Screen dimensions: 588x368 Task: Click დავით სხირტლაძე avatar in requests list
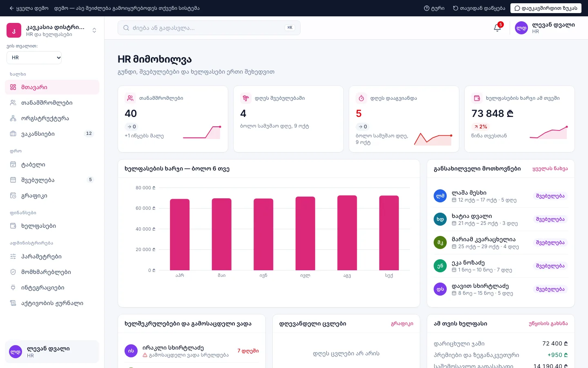point(440,289)
